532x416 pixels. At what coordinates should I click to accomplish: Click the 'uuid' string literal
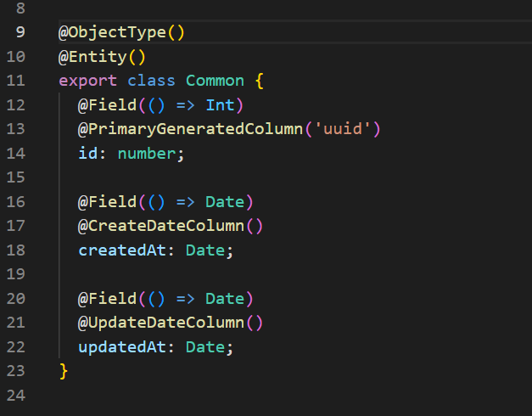tap(343, 129)
